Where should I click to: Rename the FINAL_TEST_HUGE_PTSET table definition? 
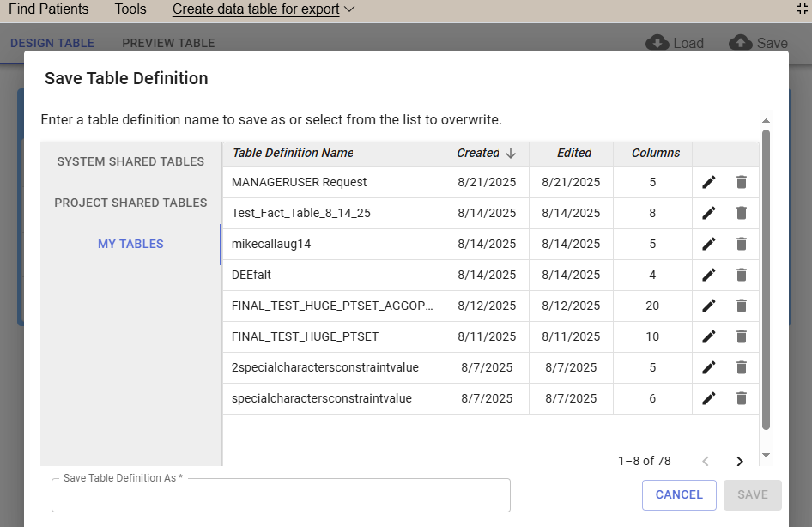[708, 336]
